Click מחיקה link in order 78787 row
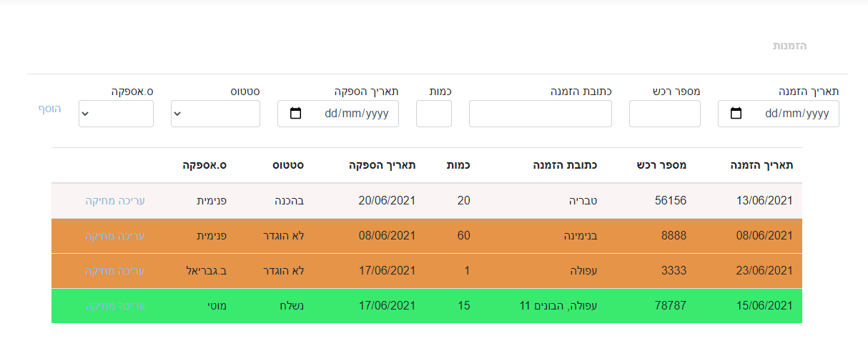This screenshot has height=361, width=868. point(101,306)
